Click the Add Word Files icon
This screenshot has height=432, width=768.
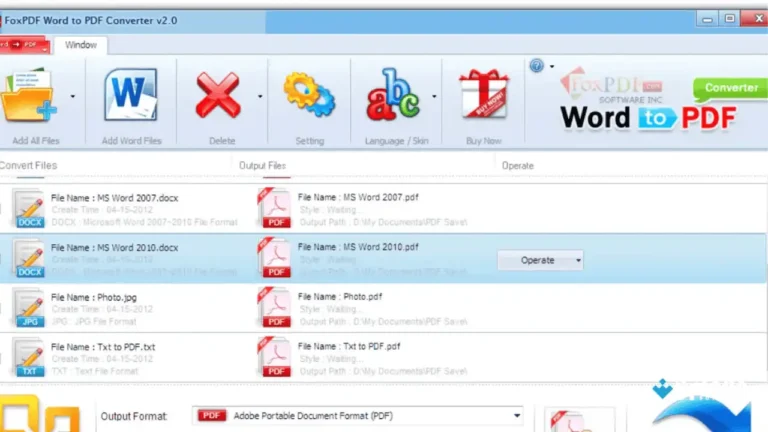[131, 95]
